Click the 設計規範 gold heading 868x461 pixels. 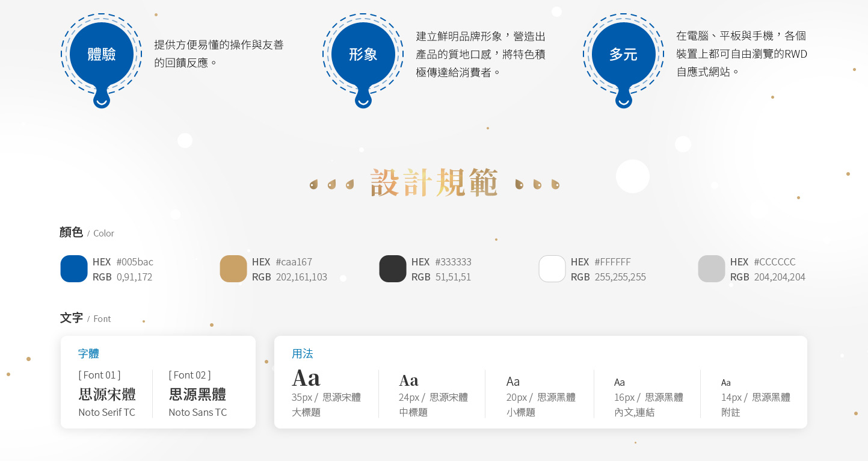click(434, 183)
